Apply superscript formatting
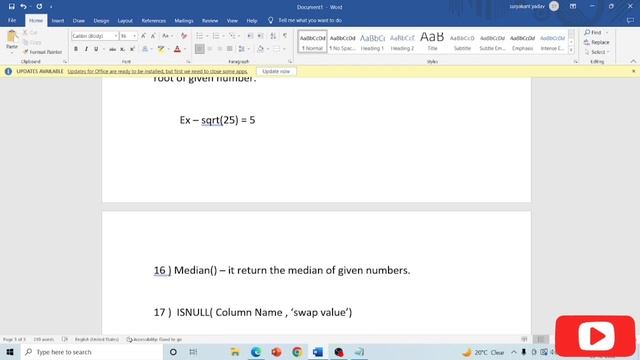Screen dimensions: 640x360 [132, 49]
